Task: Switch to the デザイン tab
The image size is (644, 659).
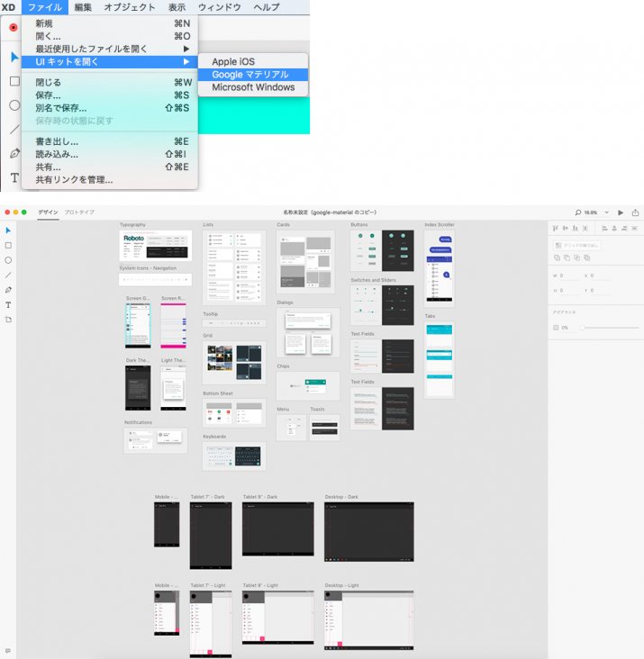Action: pos(48,212)
